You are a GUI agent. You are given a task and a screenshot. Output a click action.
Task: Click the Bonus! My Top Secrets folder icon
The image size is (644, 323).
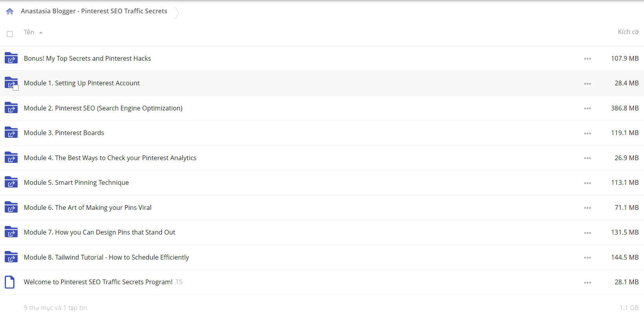point(11,58)
